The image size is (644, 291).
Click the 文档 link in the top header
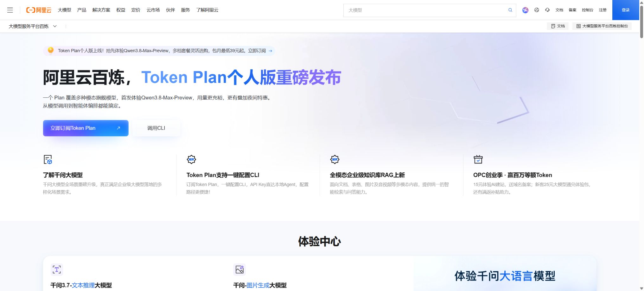tap(559, 10)
